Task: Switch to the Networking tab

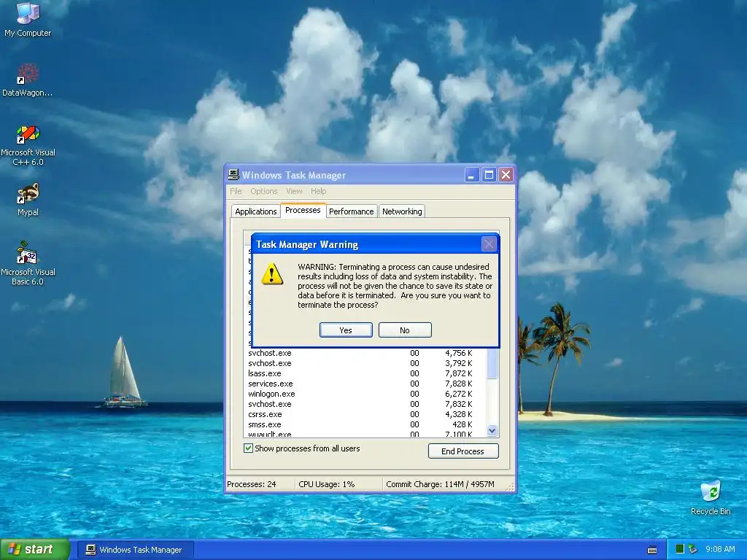Action: click(402, 211)
